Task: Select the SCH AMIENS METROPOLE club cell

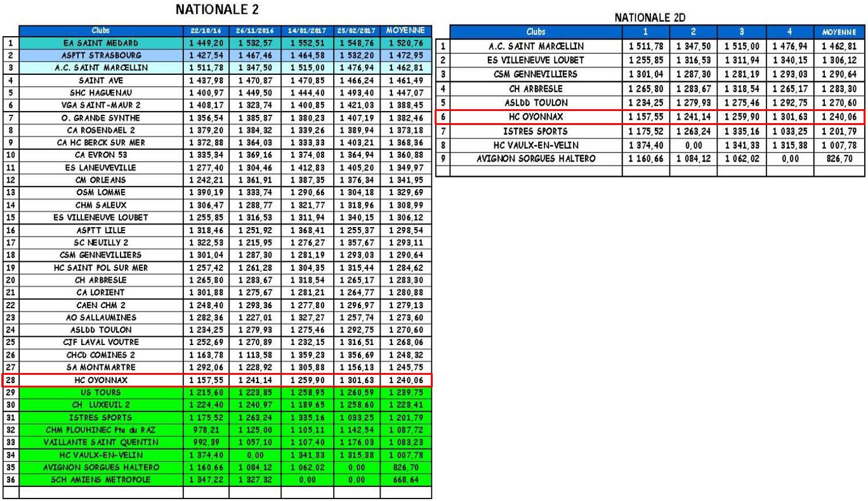Action: click(x=101, y=479)
